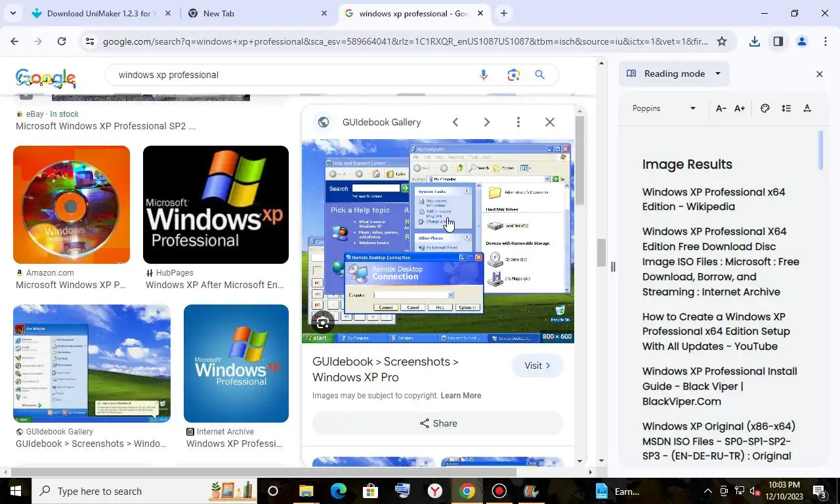Open GUIdebook Screenshots Windows XP Pro title link
Viewport: 840px width, 504px height.
385,369
